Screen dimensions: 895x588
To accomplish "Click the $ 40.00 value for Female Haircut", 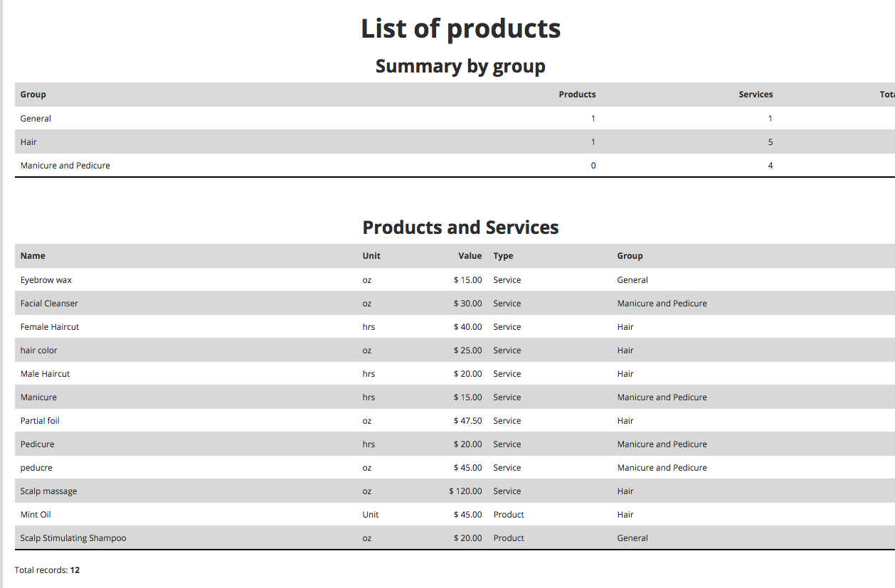I will [468, 327].
